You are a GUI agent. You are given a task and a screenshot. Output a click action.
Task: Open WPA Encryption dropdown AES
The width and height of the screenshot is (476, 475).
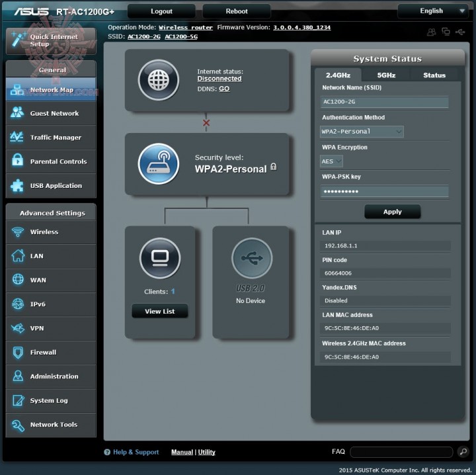pyautogui.click(x=331, y=161)
